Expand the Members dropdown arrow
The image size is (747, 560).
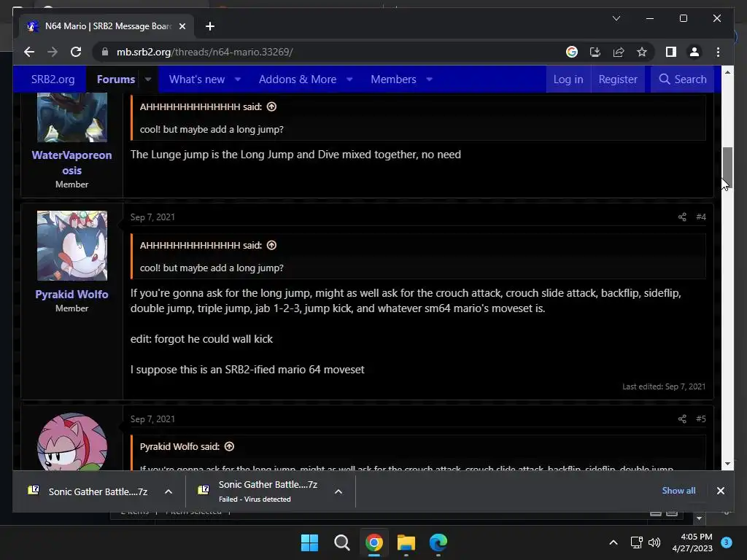429,79
